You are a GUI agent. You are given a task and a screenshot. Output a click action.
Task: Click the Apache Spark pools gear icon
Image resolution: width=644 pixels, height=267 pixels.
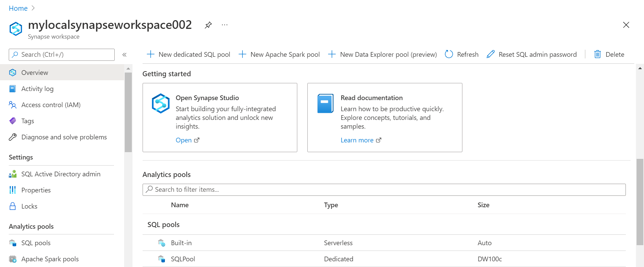[x=12, y=259]
